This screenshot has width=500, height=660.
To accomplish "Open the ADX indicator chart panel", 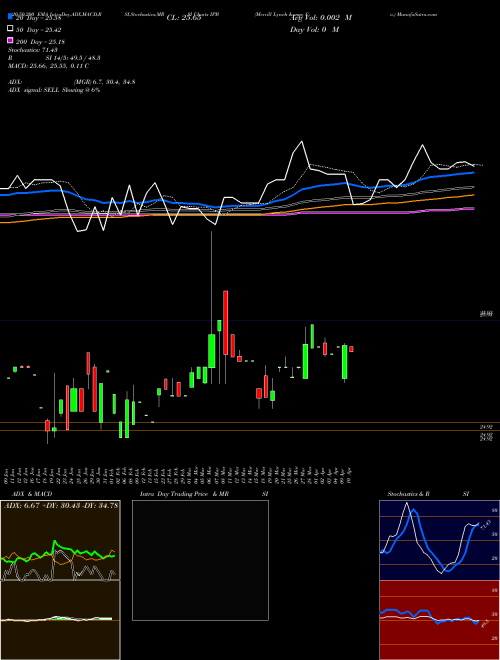I will tap(60, 540).
